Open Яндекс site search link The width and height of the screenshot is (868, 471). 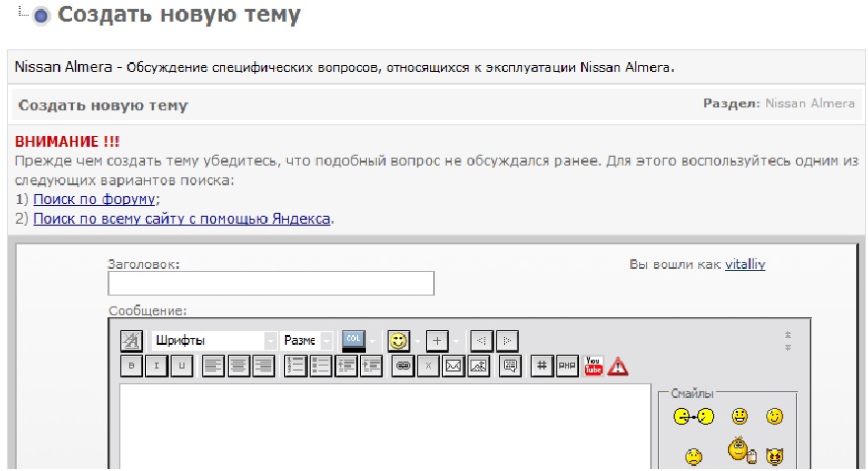point(181,219)
